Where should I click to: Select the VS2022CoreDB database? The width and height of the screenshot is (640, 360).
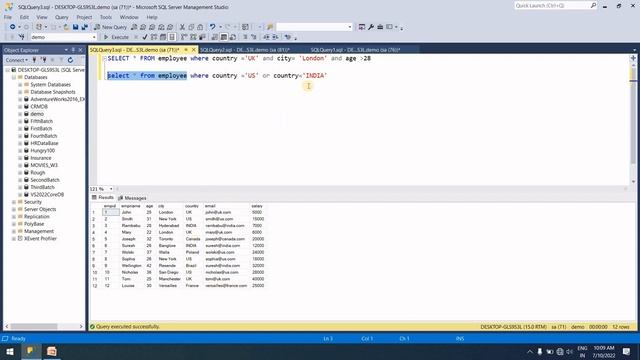pyautogui.click(x=47, y=195)
